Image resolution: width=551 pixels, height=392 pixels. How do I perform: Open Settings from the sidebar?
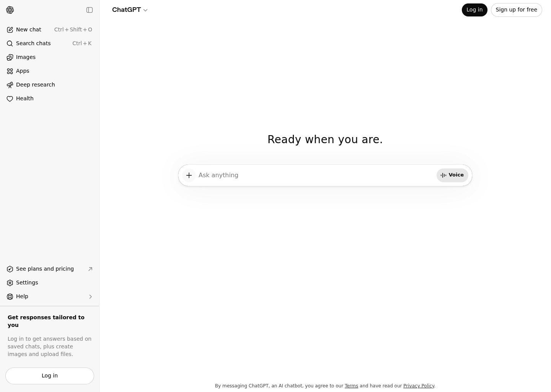click(x=27, y=283)
